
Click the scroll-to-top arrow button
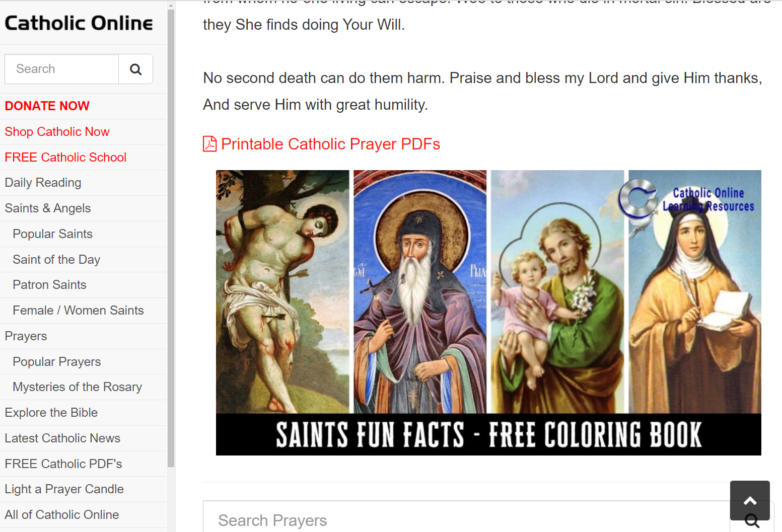(750, 500)
